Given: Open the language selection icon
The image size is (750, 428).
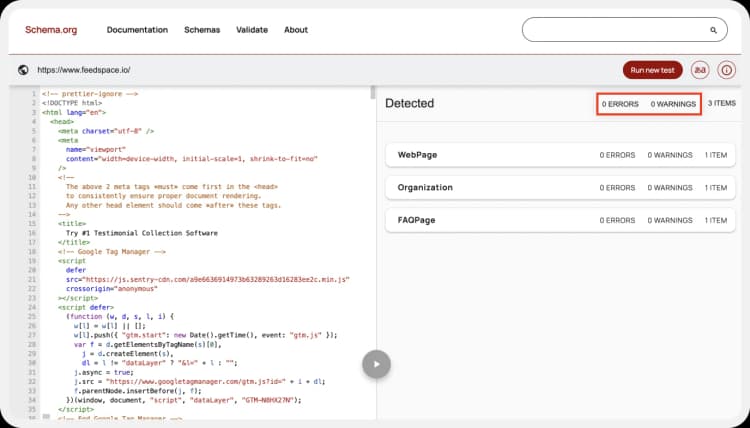Looking at the screenshot, I should (x=700, y=70).
